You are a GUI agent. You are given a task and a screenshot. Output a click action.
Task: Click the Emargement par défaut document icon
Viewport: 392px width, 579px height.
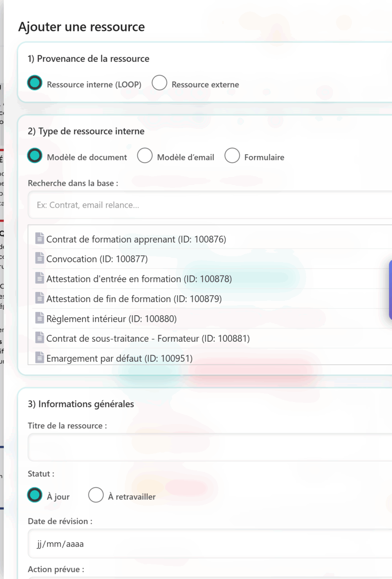[x=40, y=357]
